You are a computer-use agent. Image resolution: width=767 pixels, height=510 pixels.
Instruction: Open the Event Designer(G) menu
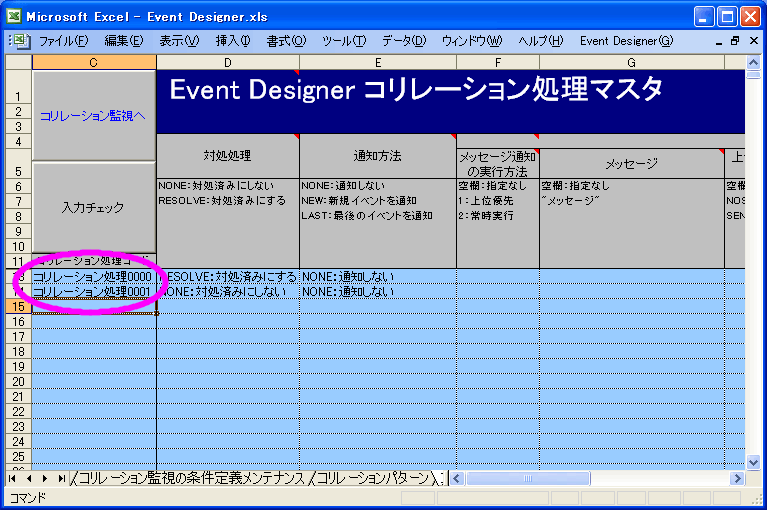pos(627,41)
